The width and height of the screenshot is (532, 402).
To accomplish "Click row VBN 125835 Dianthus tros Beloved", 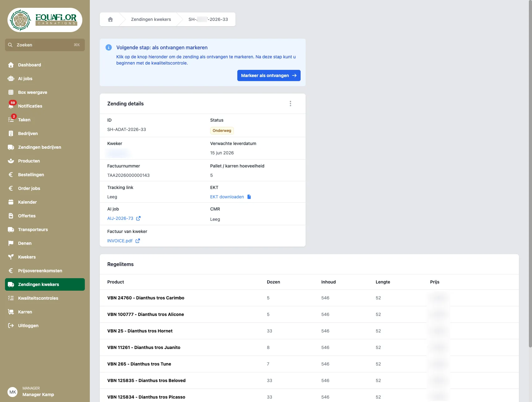I will [309, 380].
